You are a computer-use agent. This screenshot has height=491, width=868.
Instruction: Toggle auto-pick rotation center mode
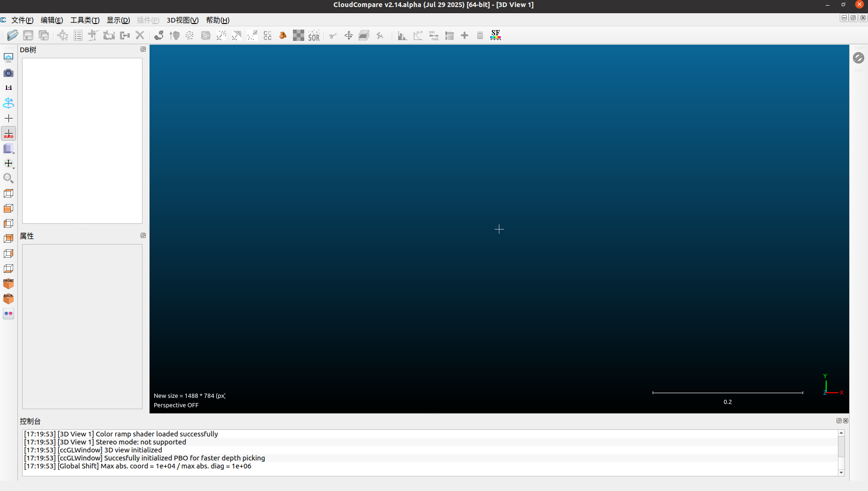click(8, 134)
